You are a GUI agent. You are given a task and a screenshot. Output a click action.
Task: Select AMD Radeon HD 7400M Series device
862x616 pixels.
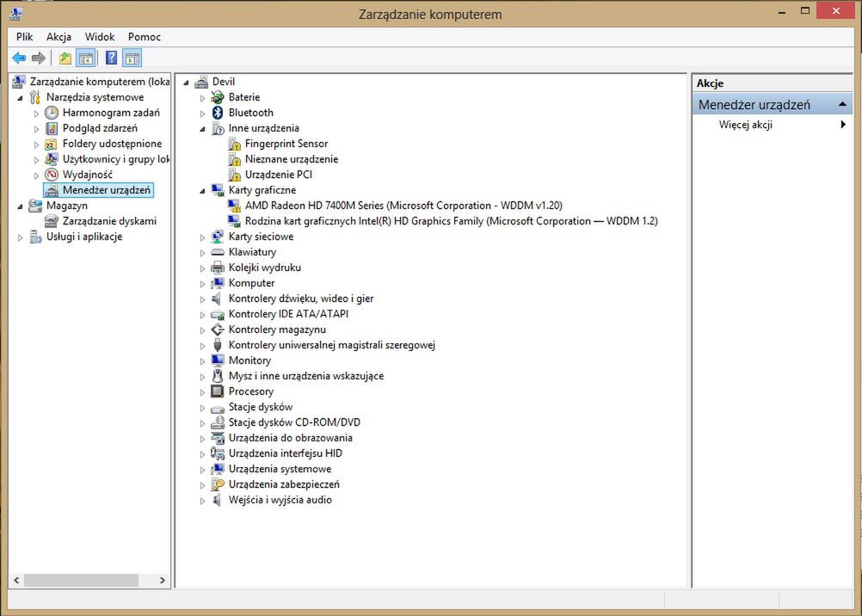(403, 206)
